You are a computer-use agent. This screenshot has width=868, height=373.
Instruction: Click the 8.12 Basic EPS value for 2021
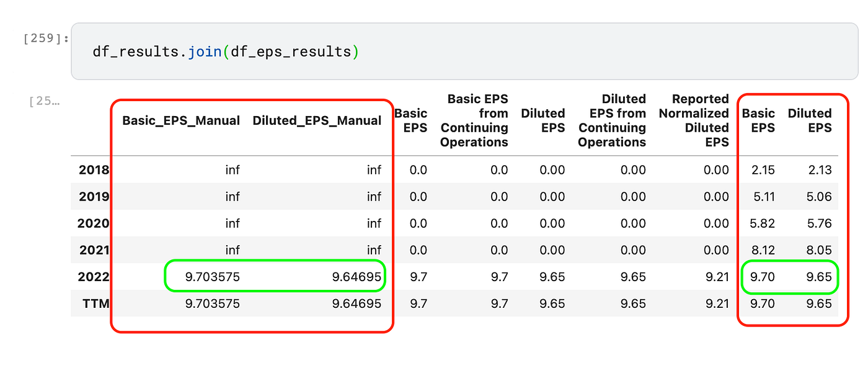pos(762,249)
